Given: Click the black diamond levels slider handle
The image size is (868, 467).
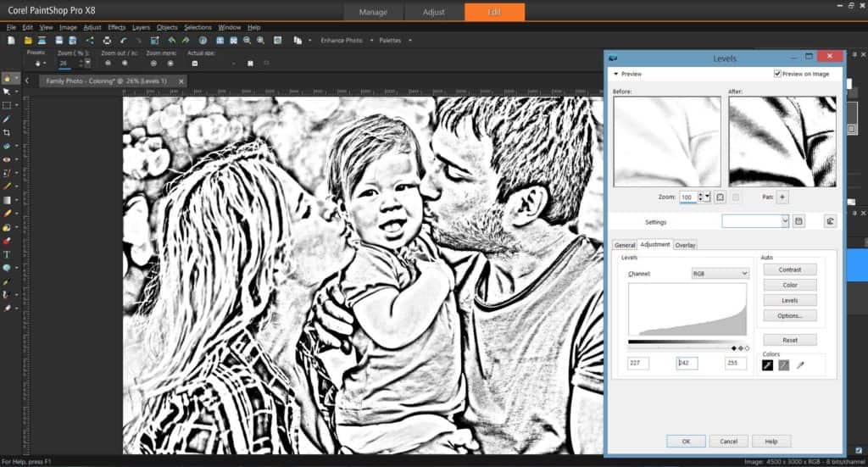Looking at the screenshot, I should tap(734, 348).
